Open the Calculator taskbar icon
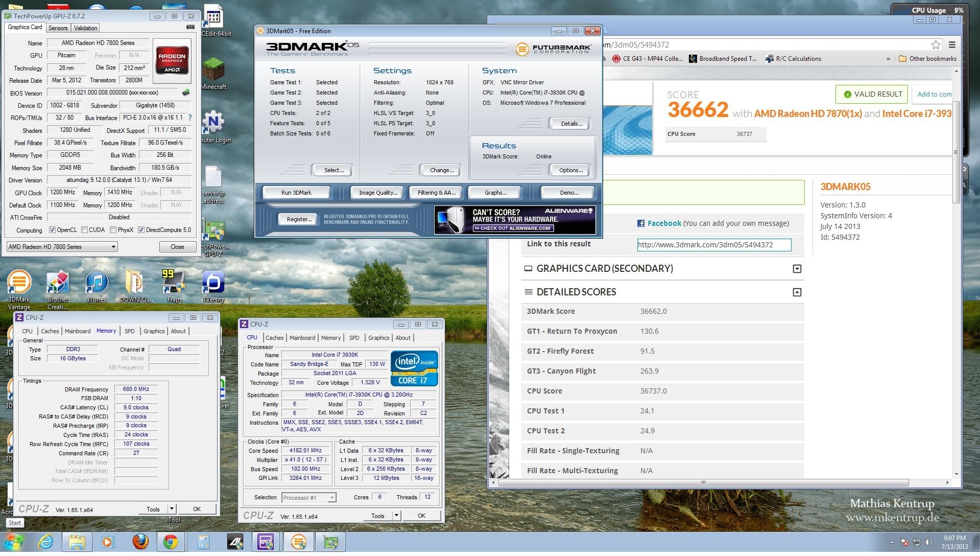This screenshot has height=556, width=980. 204,542
